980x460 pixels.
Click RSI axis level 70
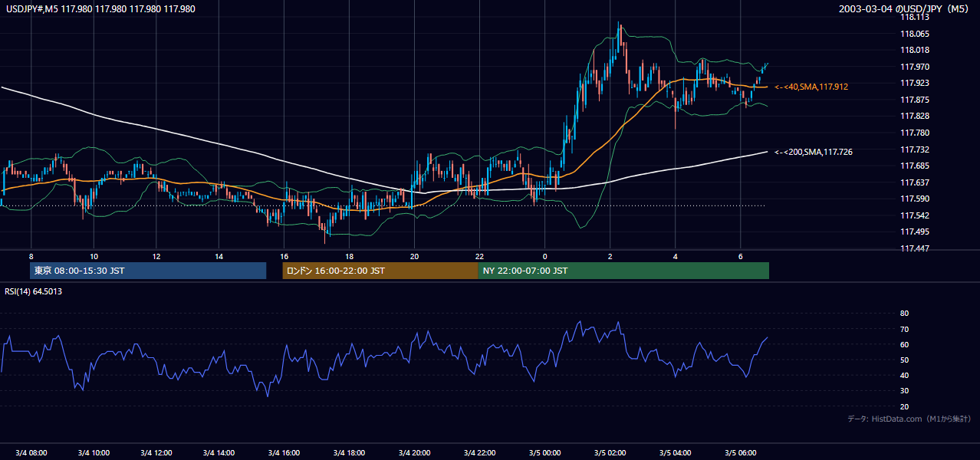coord(904,329)
